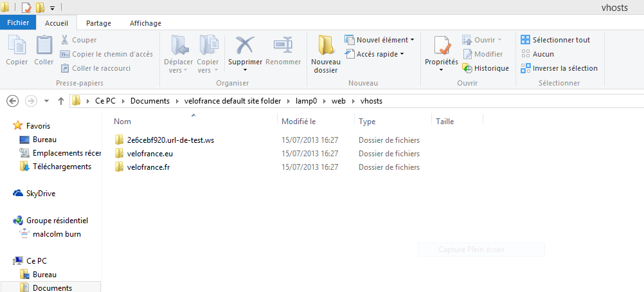This screenshot has height=292, width=644.
Task: Open the Ouvrir ribbon dropdown
Action: point(482,40)
